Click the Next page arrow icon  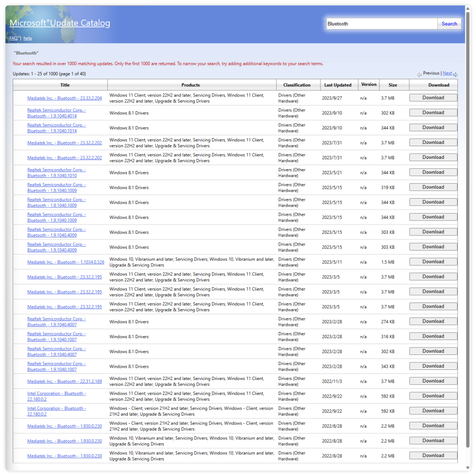point(455,74)
